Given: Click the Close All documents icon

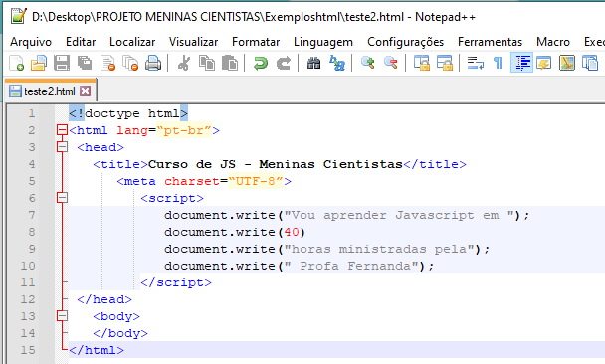Looking at the screenshot, I should pos(130,63).
